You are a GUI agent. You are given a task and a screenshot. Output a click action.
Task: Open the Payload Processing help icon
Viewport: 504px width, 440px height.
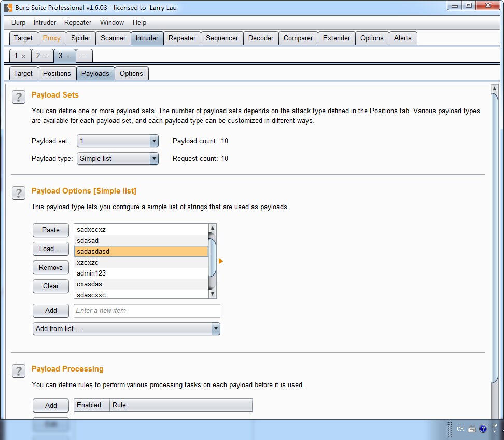point(19,371)
